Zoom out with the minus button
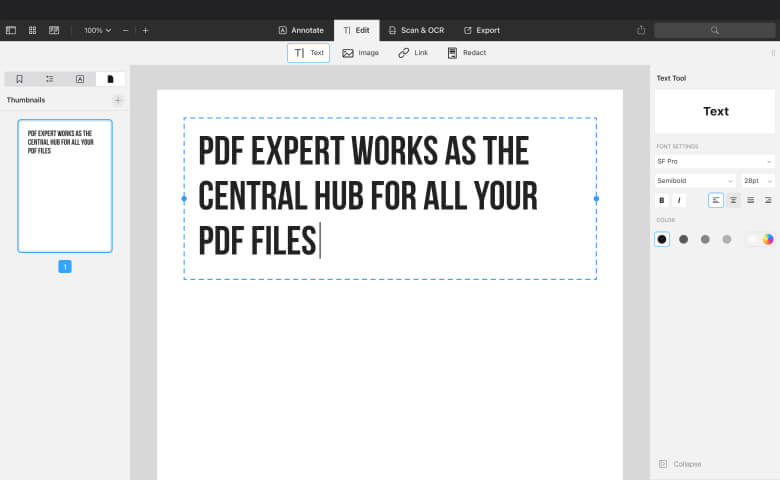780x480 pixels. [125, 30]
